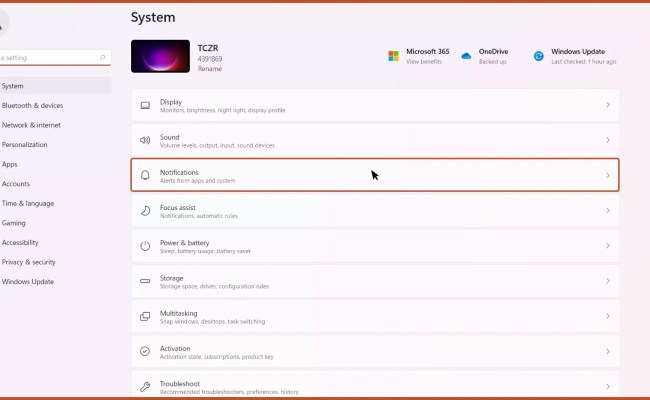The height and width of the screenshot is (400, 650).
Task: Open the Power & battery title
Action: (184, 243)
